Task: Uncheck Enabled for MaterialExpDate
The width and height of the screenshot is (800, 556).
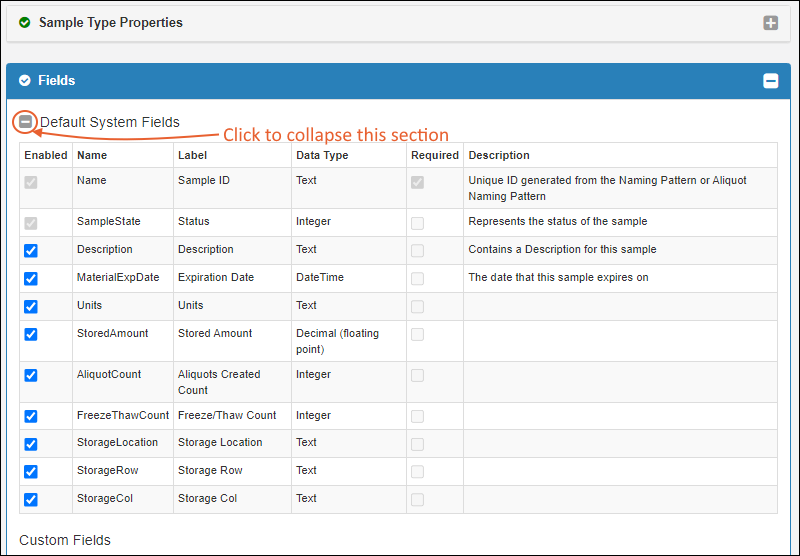Action: coord(31,278)
